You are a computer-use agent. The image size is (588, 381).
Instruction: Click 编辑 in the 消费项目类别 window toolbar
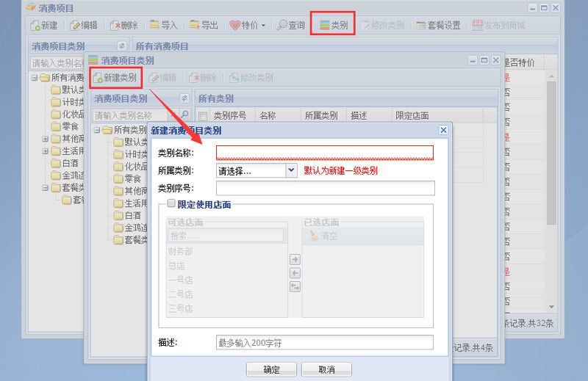tap(162, 78)
